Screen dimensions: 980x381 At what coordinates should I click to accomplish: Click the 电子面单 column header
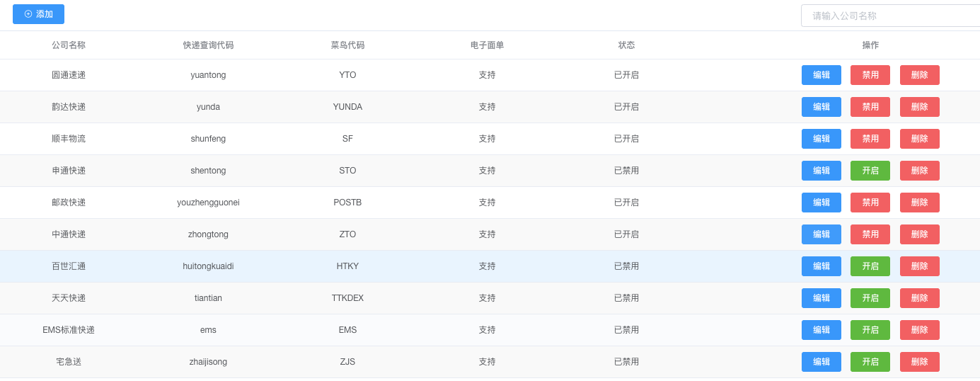[x=487, y=45]
